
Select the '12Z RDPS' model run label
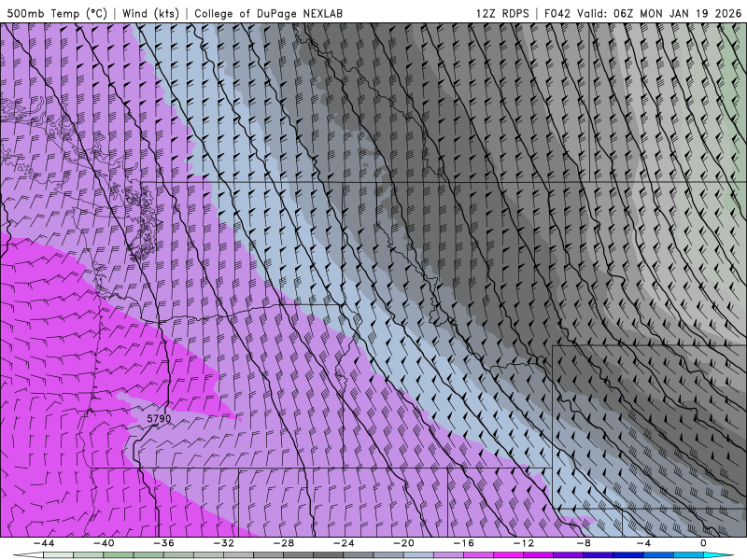(x=502, y=13)
